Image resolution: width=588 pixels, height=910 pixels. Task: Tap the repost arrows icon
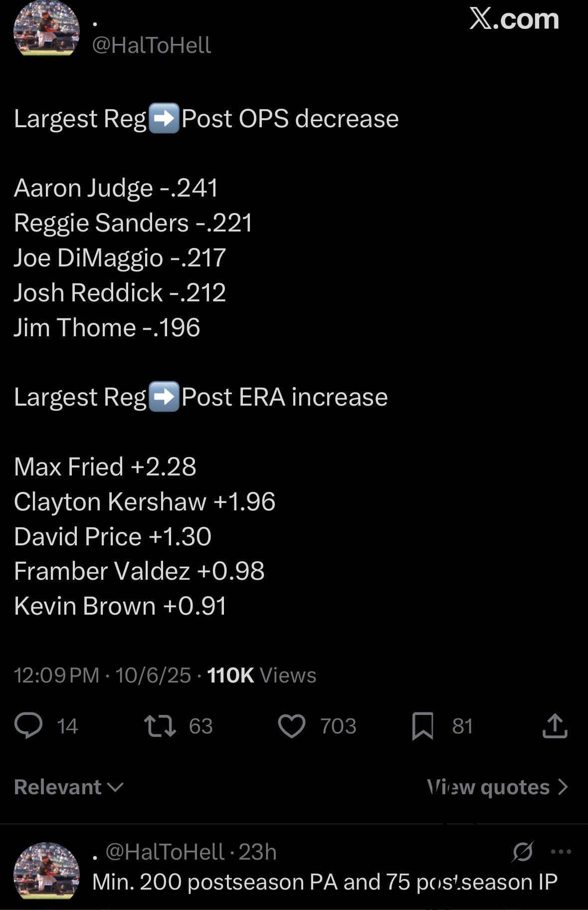coord(160,726)
